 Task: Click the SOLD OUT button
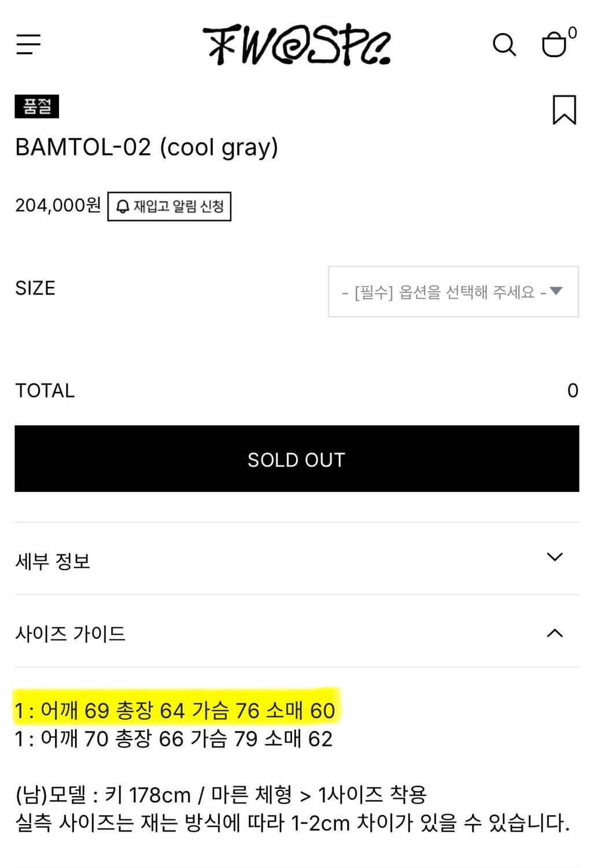click(x=297, y=459)
